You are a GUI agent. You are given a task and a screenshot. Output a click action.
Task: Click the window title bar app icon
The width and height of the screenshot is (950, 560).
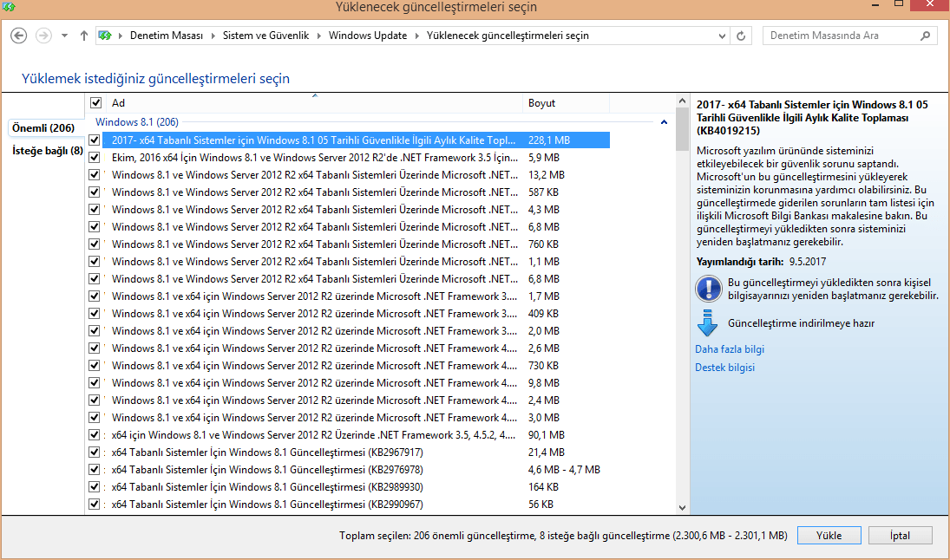tap(8, 7)
